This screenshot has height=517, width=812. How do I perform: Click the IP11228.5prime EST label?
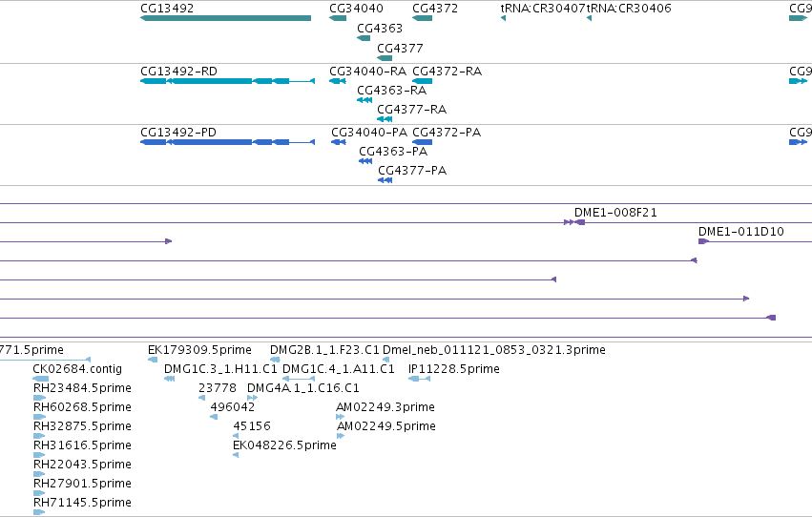pyautogui.click(x=454, y=369)
